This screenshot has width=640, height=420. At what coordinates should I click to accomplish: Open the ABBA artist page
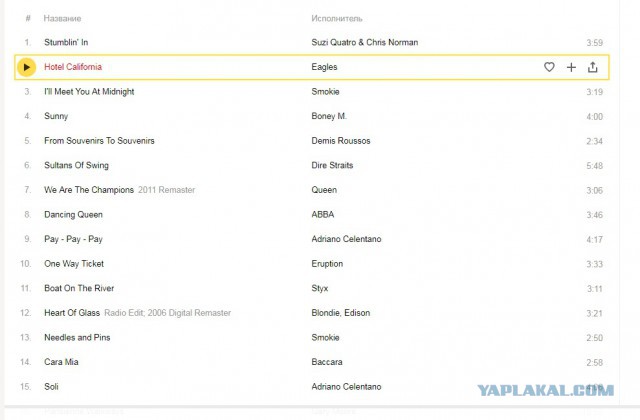click(323, 215)
